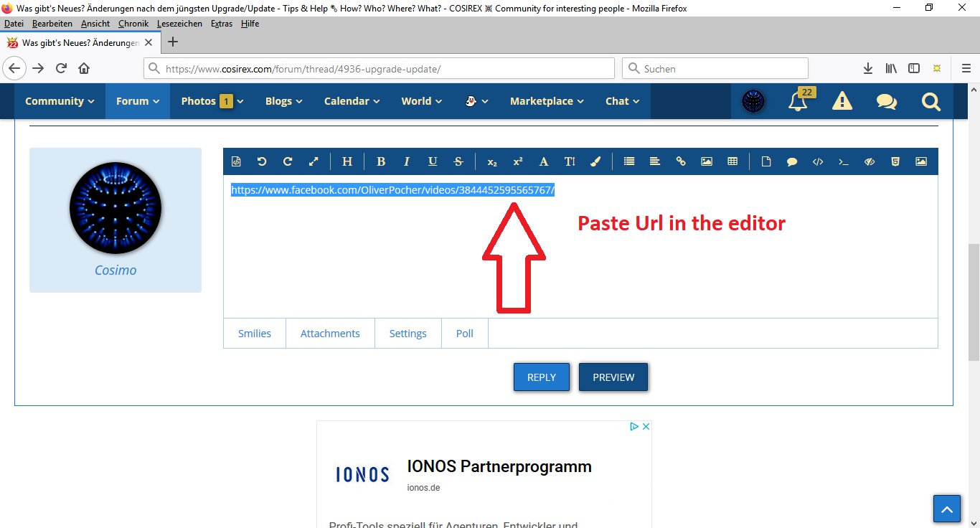The image size is (980, 528).
Task: Open the Lesezeichen menu in Firefox
Action: [x=180, y=24]
